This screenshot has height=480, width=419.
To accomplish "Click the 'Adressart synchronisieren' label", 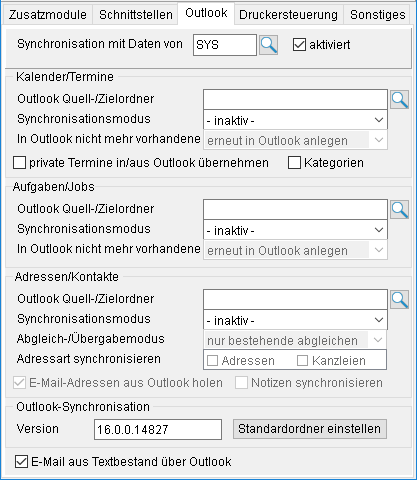I will (x=89, y=359).
